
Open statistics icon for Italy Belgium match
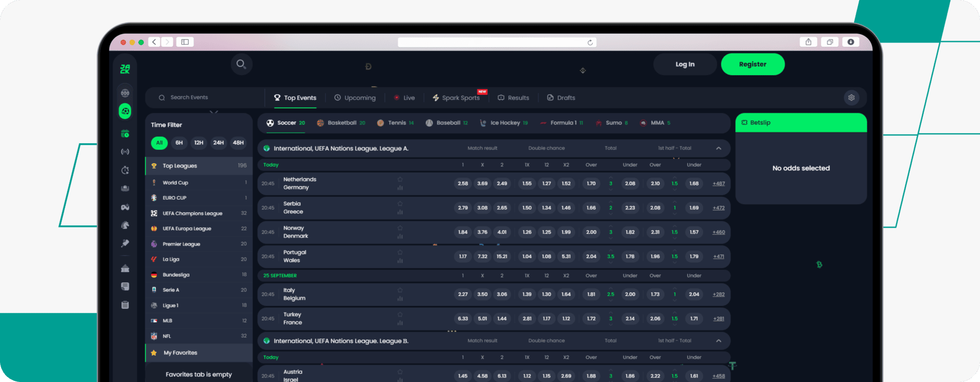(x=400, y=299)
